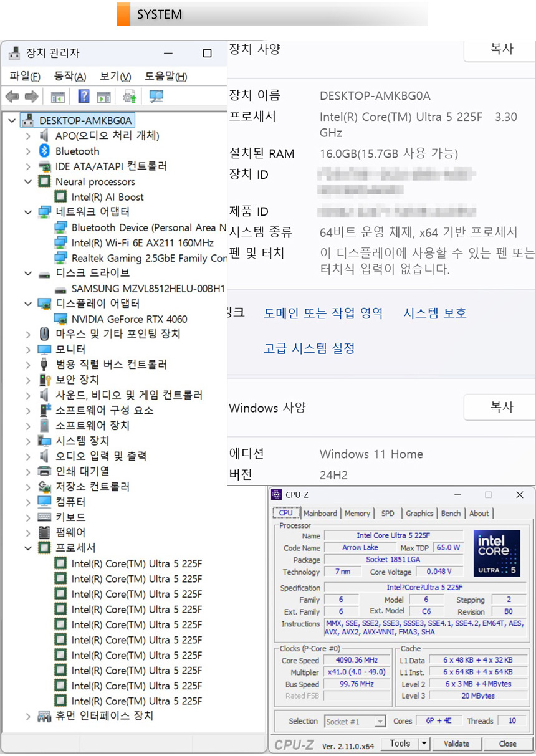This screenshot has width=536, height=756.
Task: Select the SAMSUNG MZVL8512HELU-00BH1 drive row
Action: [x=140, y=289]
